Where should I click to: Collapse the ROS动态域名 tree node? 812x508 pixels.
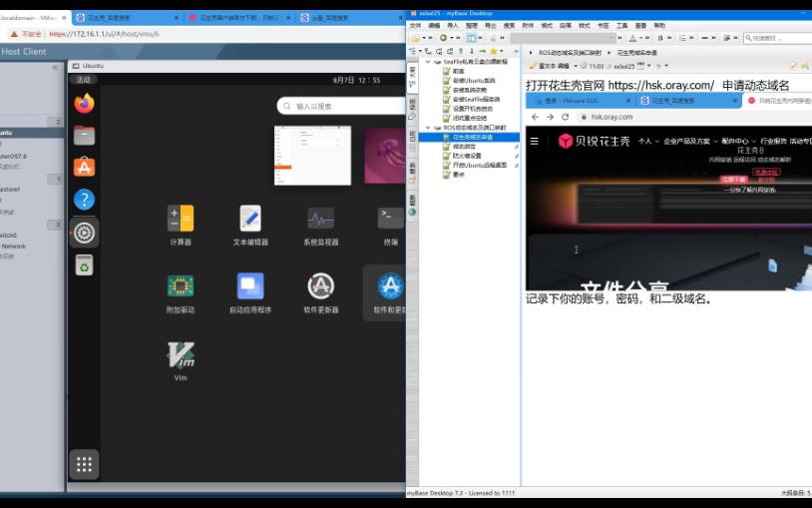point(428,128)
